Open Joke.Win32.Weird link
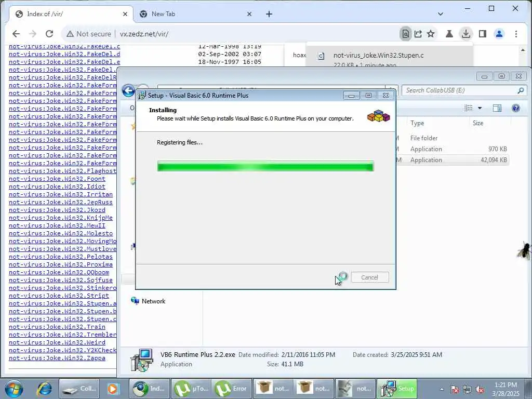 [x=57, y=342]
